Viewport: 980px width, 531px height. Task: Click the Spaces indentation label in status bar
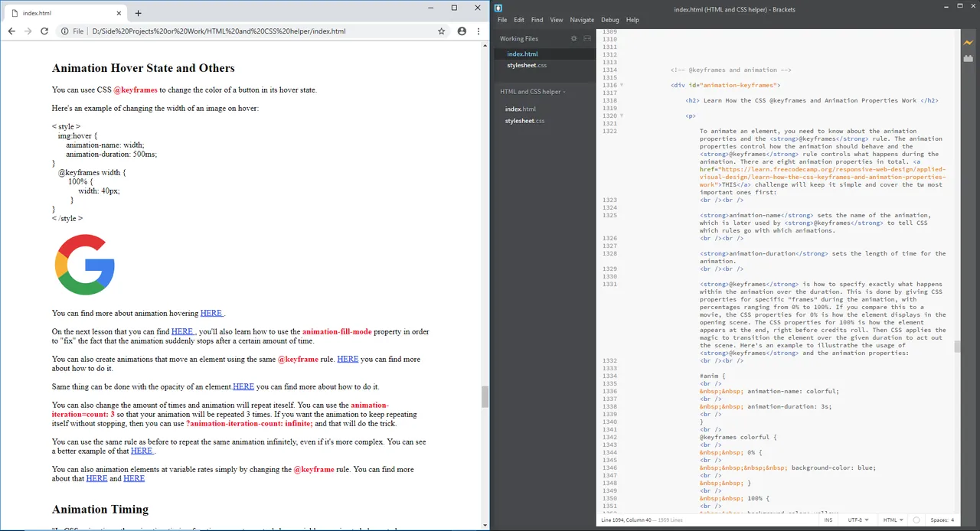(939, 520)
